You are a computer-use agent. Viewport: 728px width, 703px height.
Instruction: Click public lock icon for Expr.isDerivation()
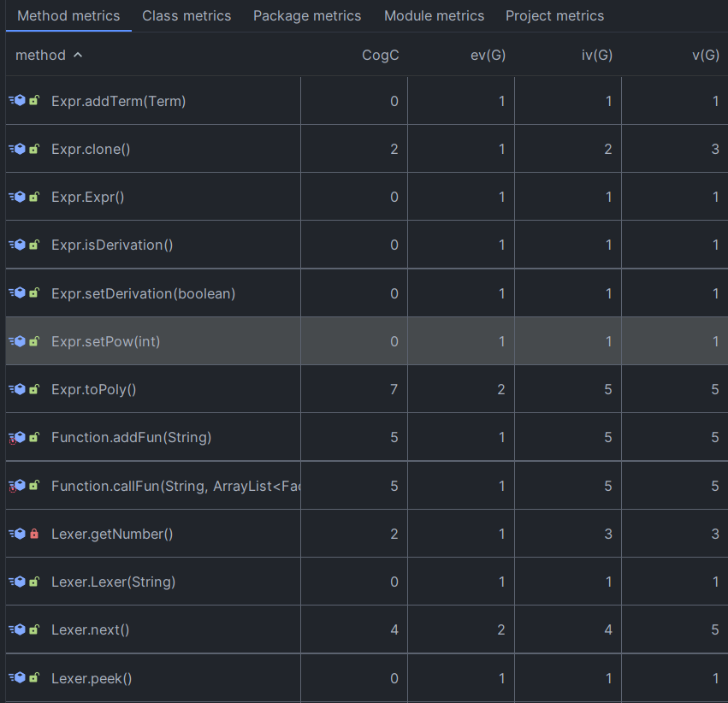34,244
